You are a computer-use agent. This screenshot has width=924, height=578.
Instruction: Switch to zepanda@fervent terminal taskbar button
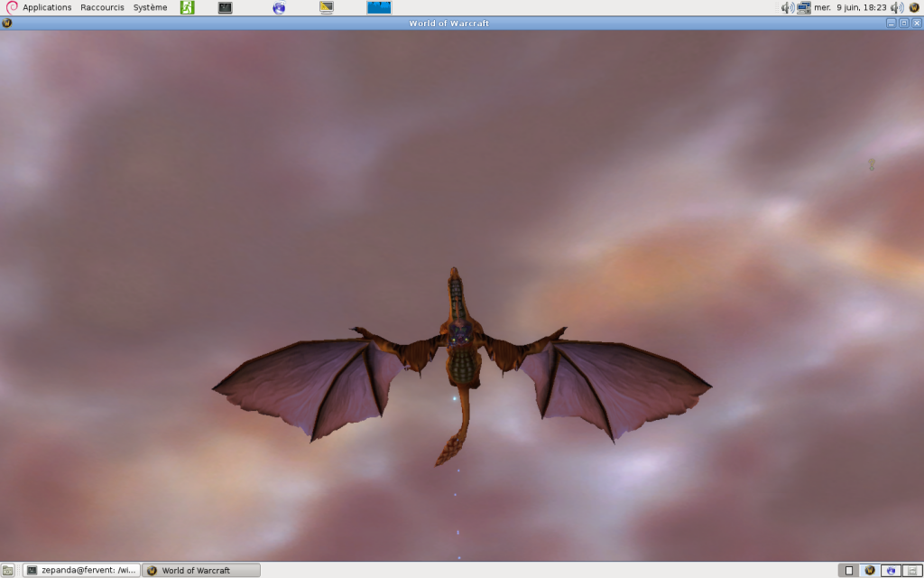tap(81, 571)
